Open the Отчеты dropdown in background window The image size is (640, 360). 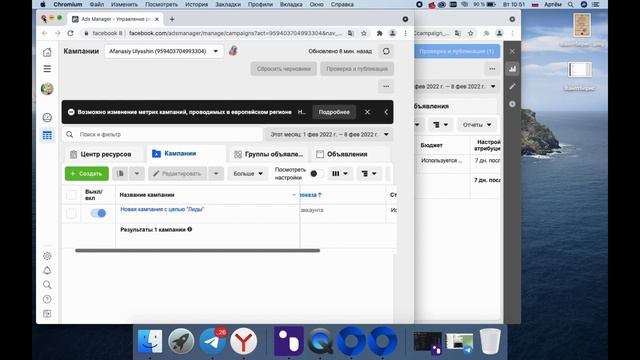(477, 125)
